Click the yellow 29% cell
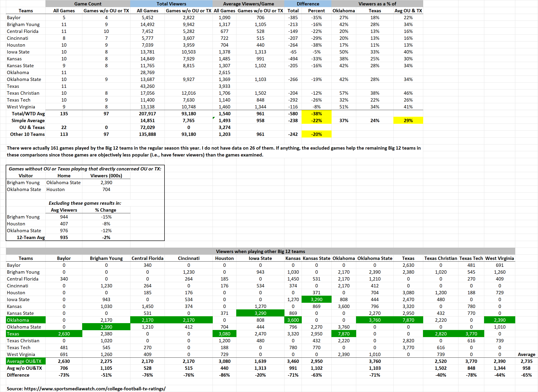 [408, 120]
